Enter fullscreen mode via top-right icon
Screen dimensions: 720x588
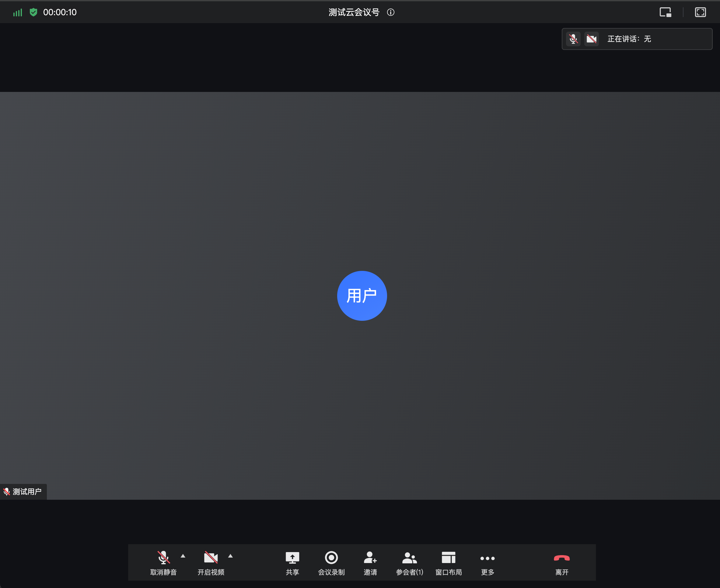[x=700, y=12]
